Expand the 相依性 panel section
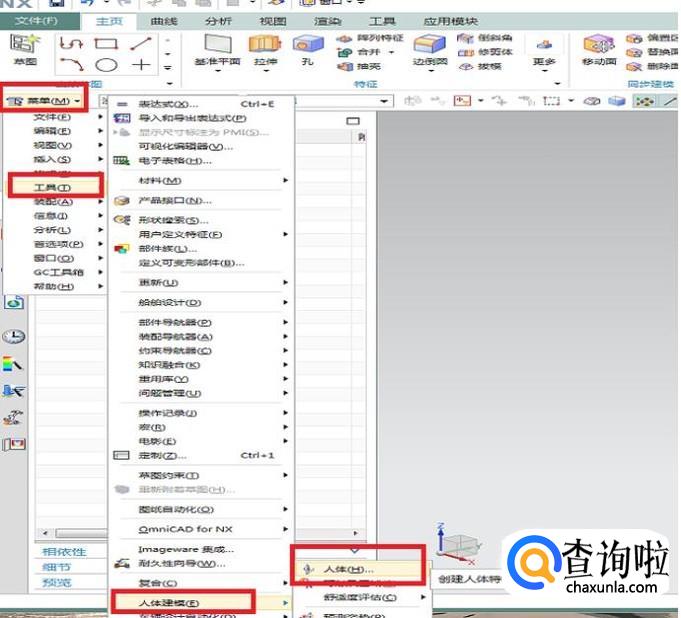The width and height of the screenshot is (681, 618). pos(63,551)
